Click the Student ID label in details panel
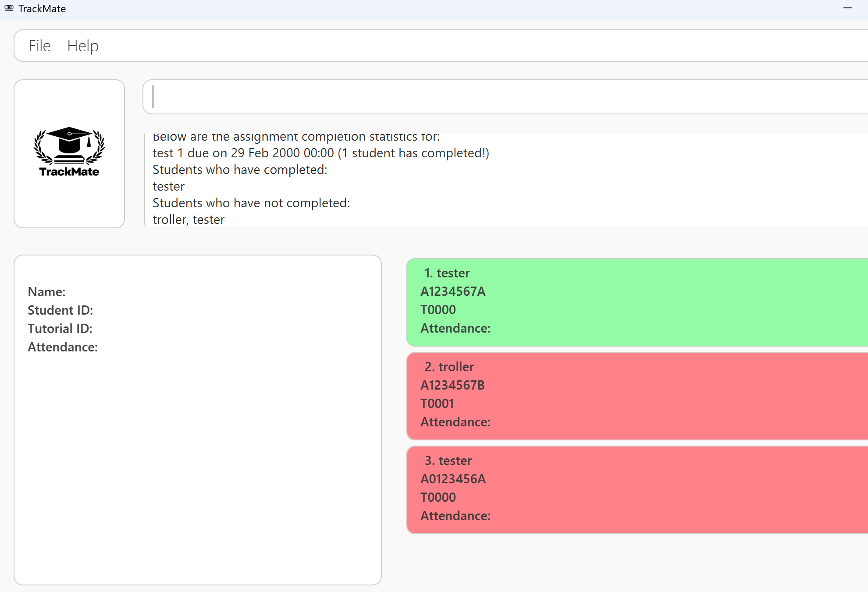Image resolution: width=868 pixels, height=592 pixels. click(x=60, y=310)
